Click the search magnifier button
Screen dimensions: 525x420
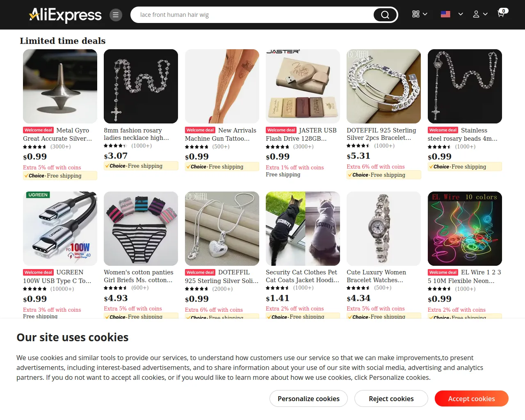tap(385, 15)
